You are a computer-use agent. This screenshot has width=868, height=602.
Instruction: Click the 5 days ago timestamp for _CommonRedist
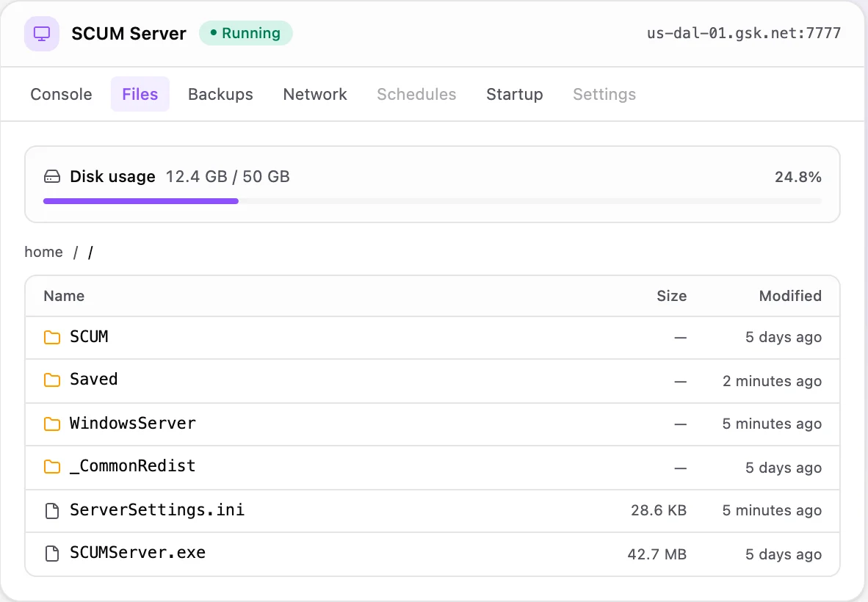pos(784,468)
